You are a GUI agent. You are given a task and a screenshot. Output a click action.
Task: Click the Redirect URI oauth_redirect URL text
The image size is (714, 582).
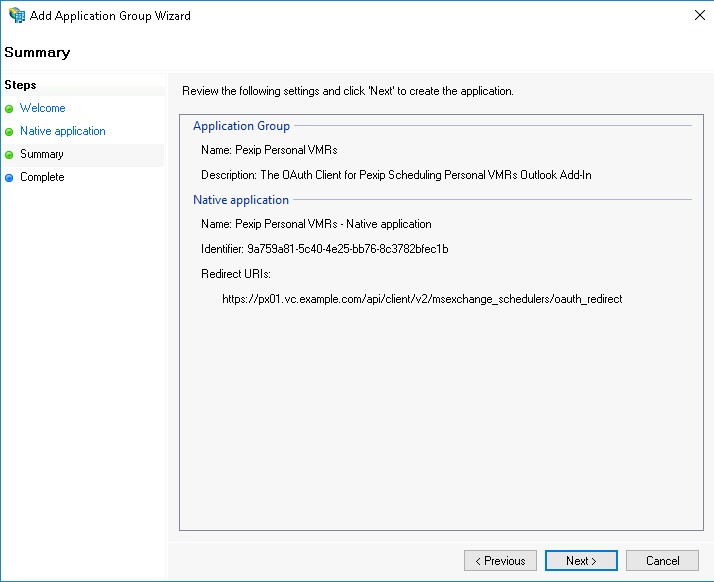tap(422, 299)
